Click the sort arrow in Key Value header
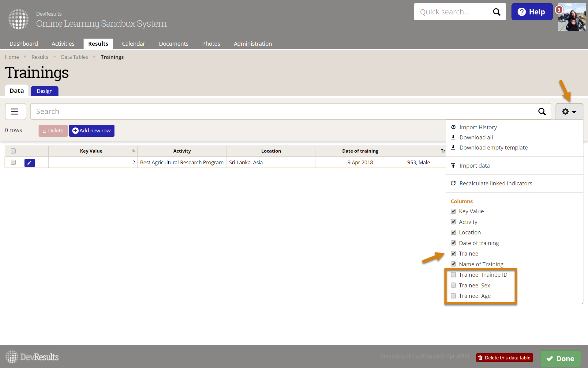Screen dimensions: 588x368 (x=133, y=151)
